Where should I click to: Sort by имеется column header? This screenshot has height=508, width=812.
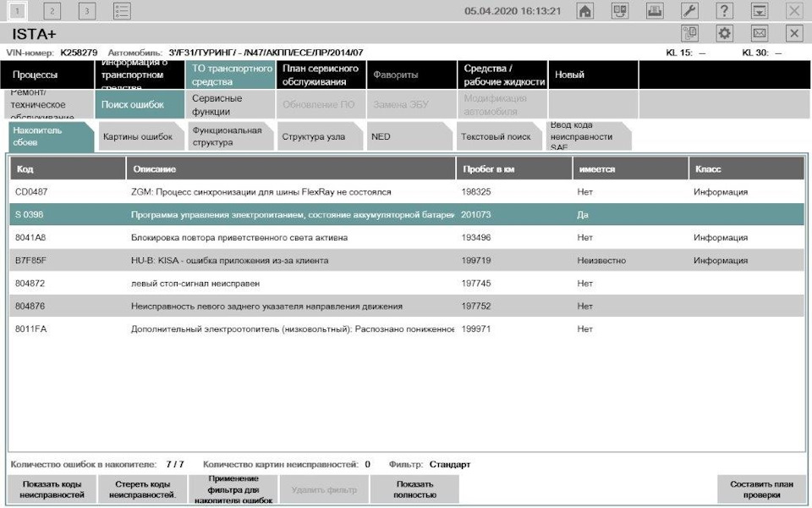coord(630,168)
